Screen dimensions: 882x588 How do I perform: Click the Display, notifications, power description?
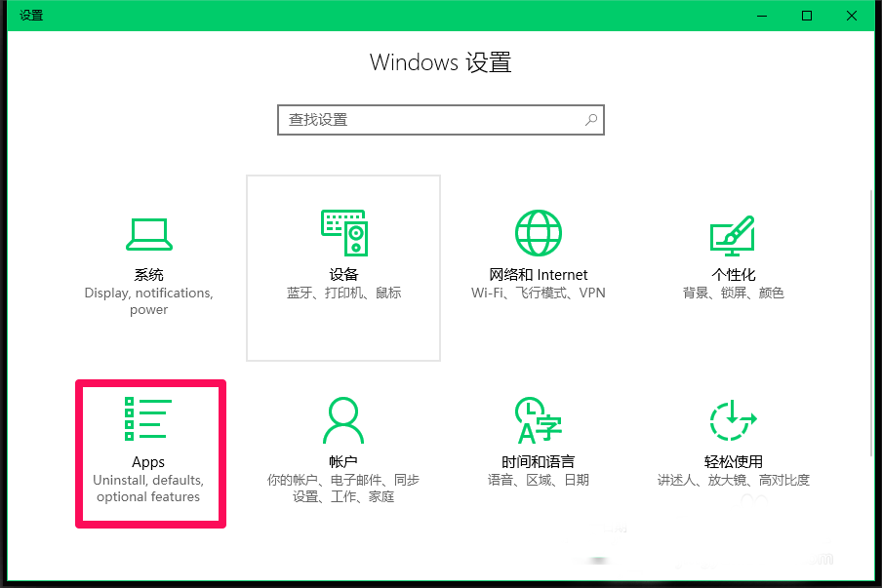(x=148, y=301)
